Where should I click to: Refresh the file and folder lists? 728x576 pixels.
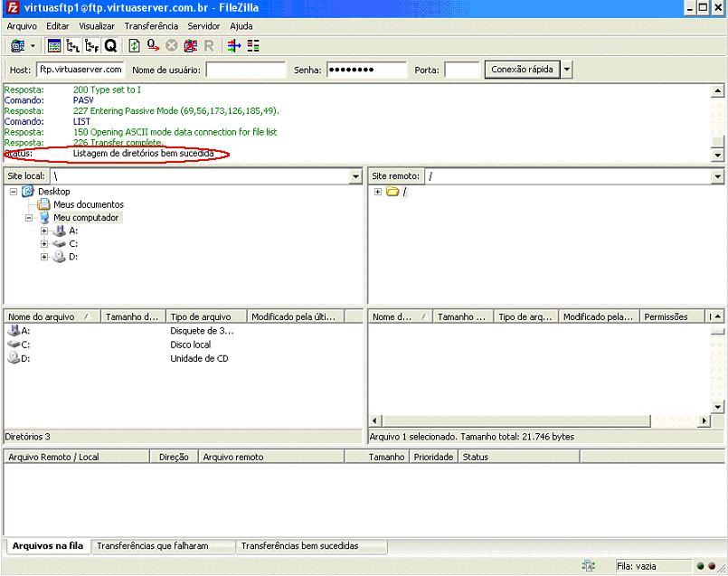pos(134,46)
